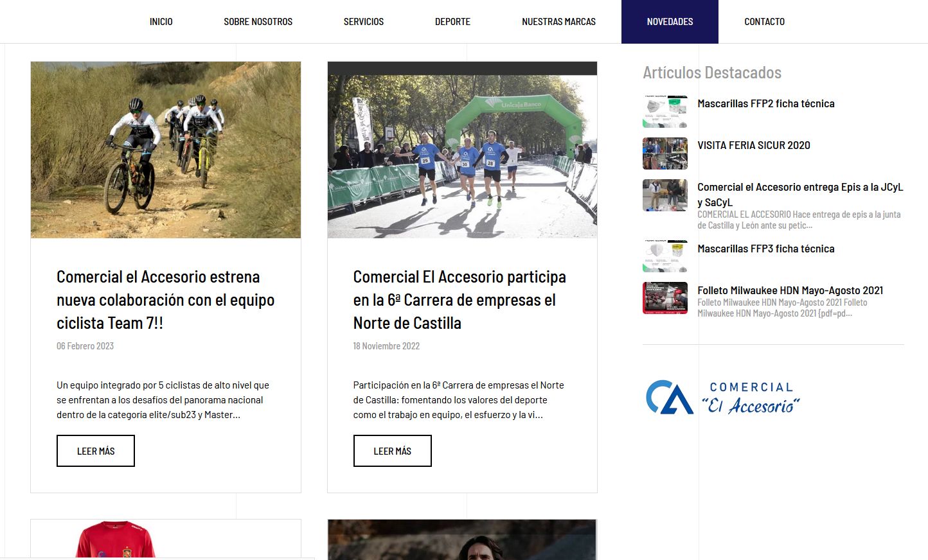
Task: Click the Comercial El Accesorio logo
Action: click(x=722, y=398)
